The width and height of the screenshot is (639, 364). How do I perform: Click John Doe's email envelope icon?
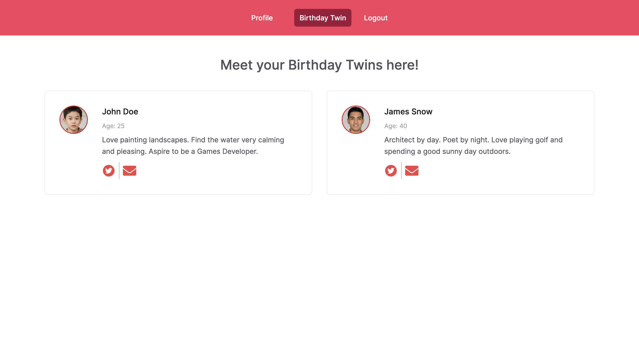tap(129, 170)
